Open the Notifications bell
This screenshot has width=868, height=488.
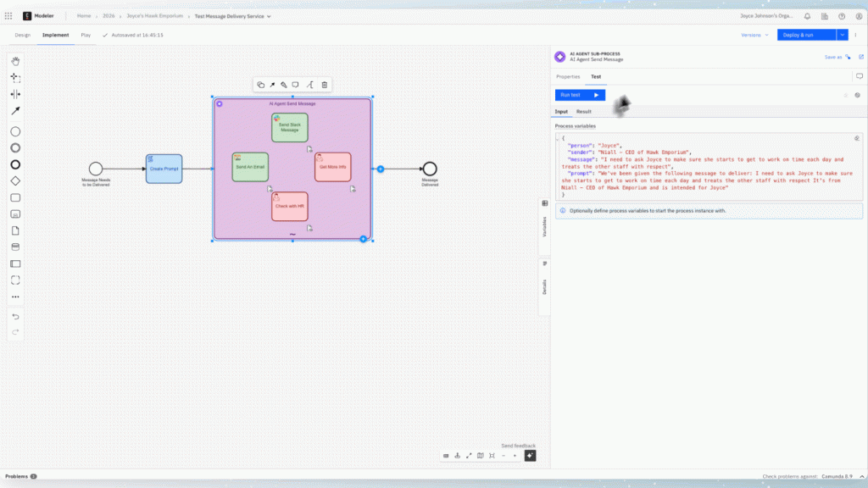tap(806, 15)
